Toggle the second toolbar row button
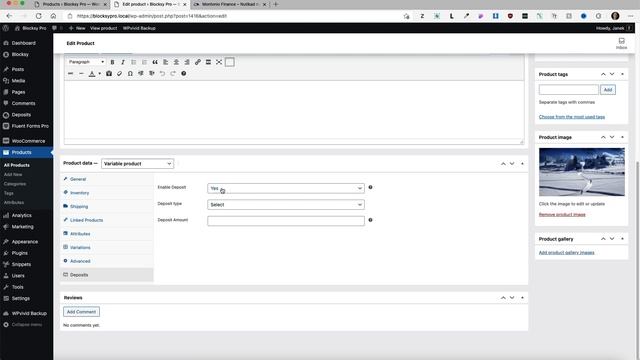This screenshot has height=360, width=640. (230, 62)
